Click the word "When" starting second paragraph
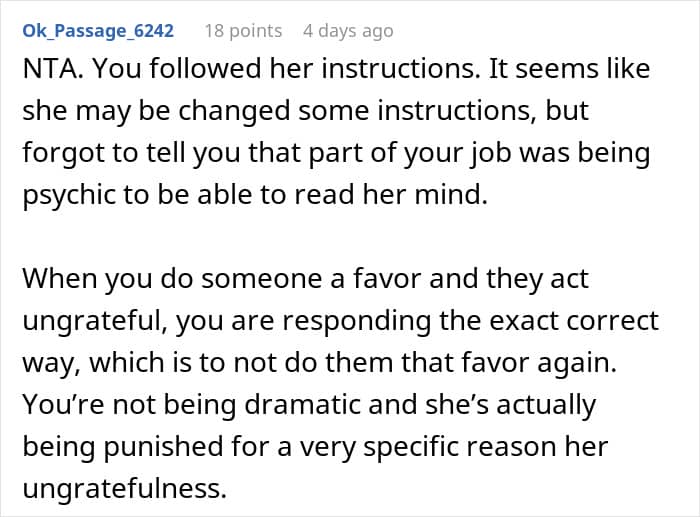700x517 pixels. pos(63,279)
